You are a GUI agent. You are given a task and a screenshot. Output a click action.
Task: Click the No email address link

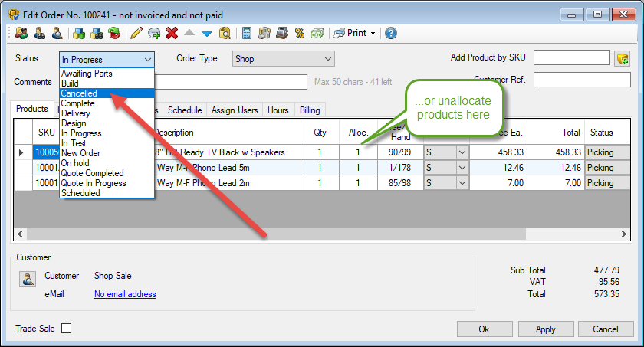(125, 294)
